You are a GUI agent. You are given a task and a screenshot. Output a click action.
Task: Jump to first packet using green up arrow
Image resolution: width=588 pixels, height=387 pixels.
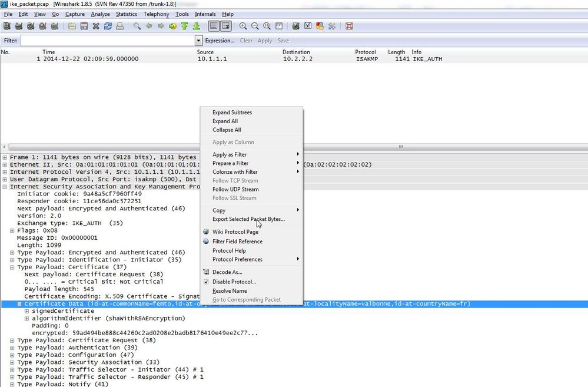(184, 26)
